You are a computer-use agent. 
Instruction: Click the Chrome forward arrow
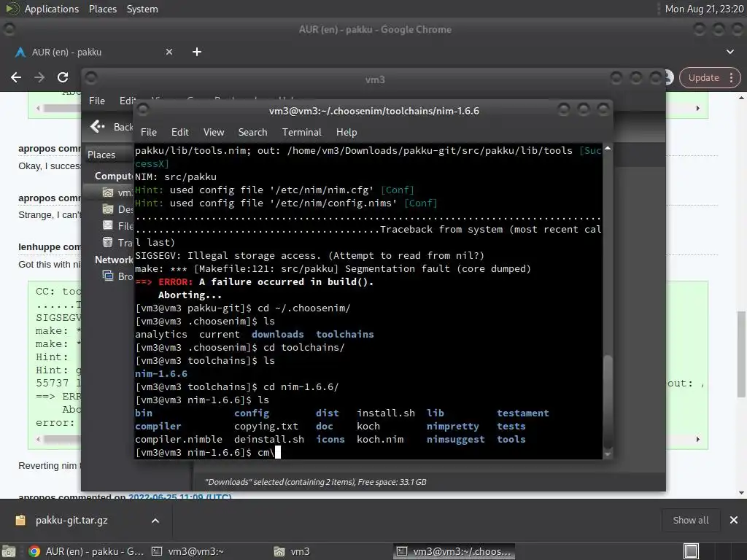[x=39, y=77]
